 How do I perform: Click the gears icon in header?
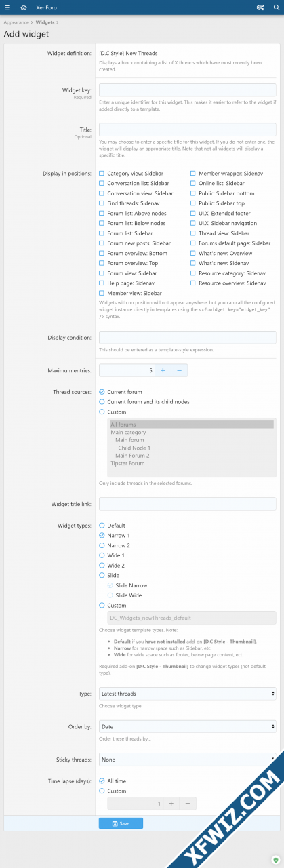pos(260,7)
